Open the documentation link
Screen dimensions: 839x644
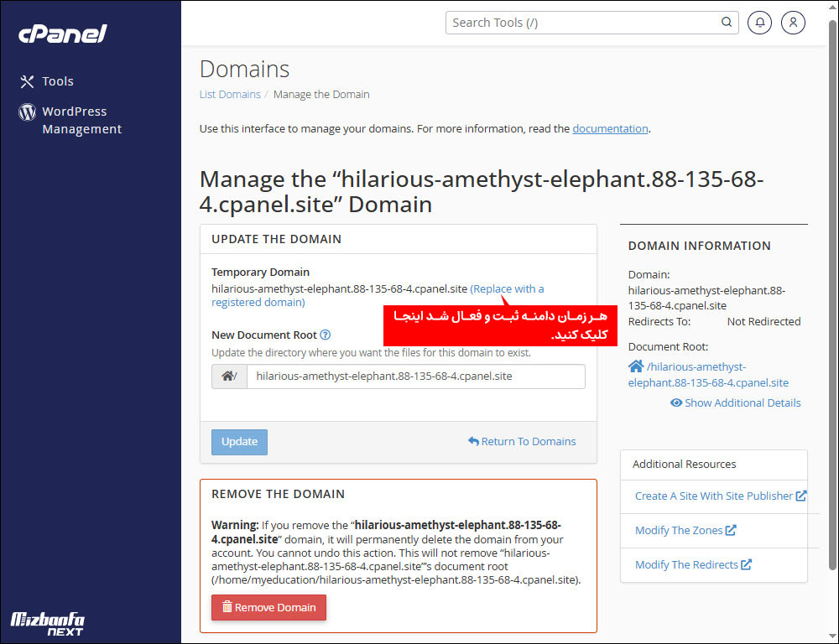tap(610, 129)
